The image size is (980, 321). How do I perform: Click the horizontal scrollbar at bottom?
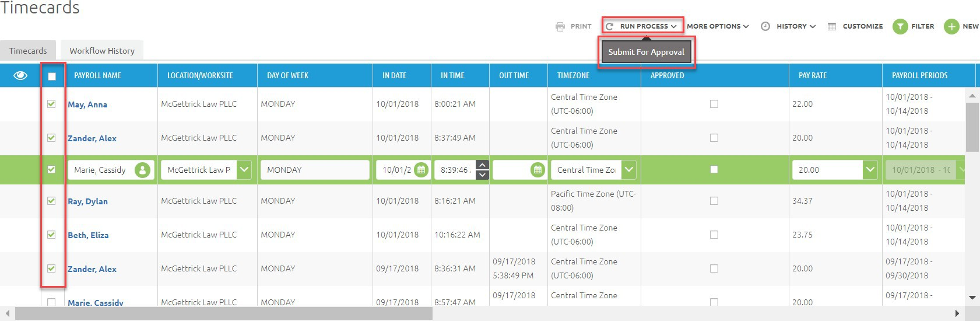click(224, 313)
